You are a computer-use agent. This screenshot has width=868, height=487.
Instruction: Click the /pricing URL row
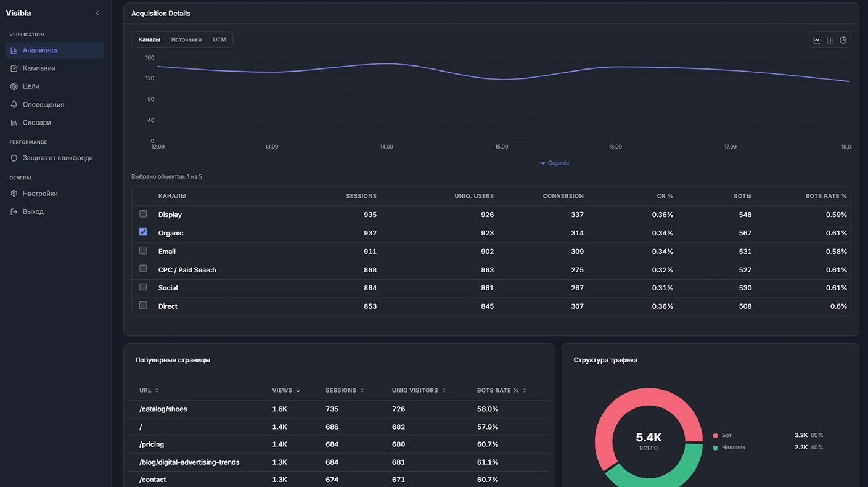click(x=339, y=444)
